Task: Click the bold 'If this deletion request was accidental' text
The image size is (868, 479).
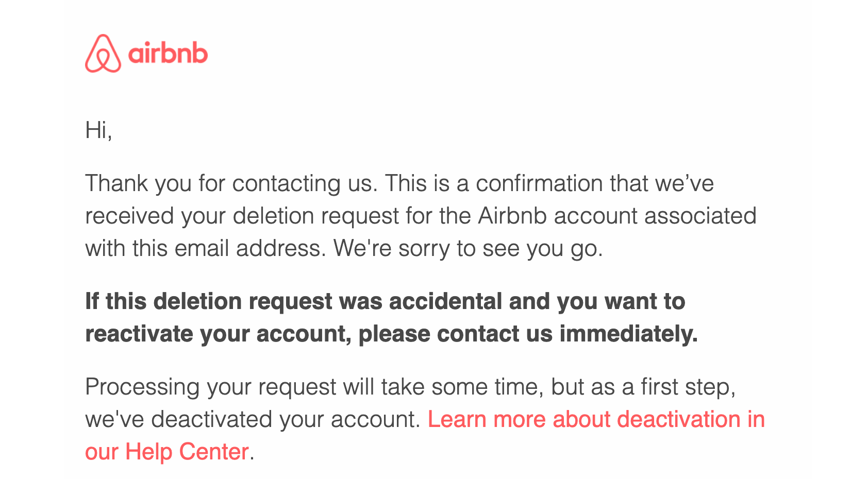Action: [293, 301]
